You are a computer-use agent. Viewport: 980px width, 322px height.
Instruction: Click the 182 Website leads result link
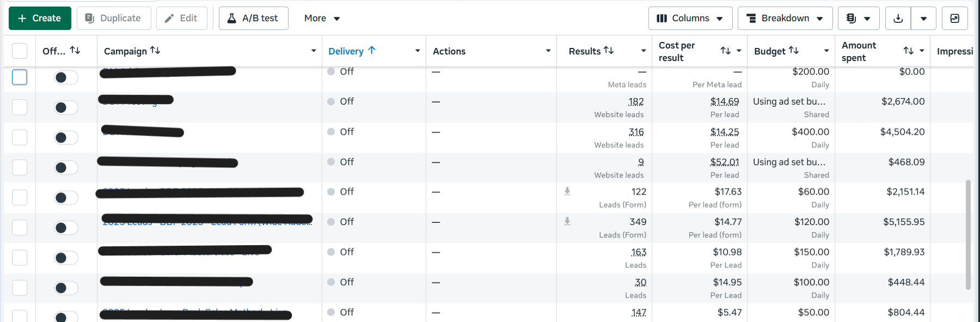pos(636,102)
